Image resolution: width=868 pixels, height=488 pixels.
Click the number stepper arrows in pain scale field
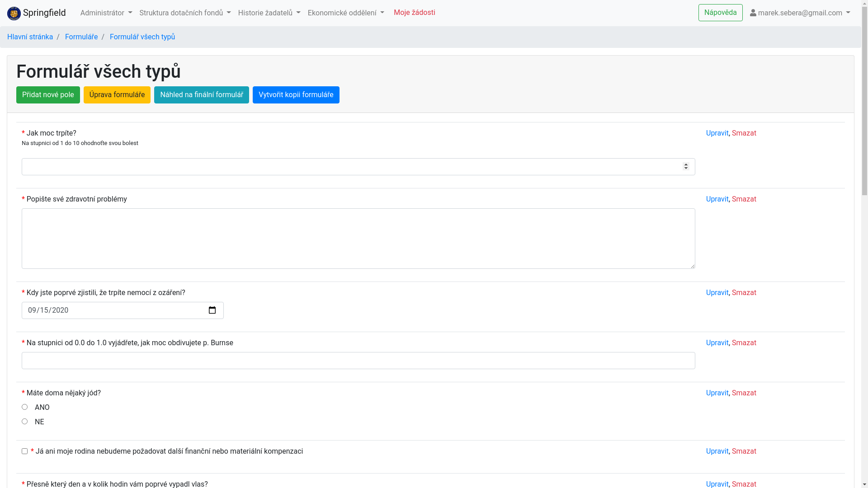(x=686, y=167)
